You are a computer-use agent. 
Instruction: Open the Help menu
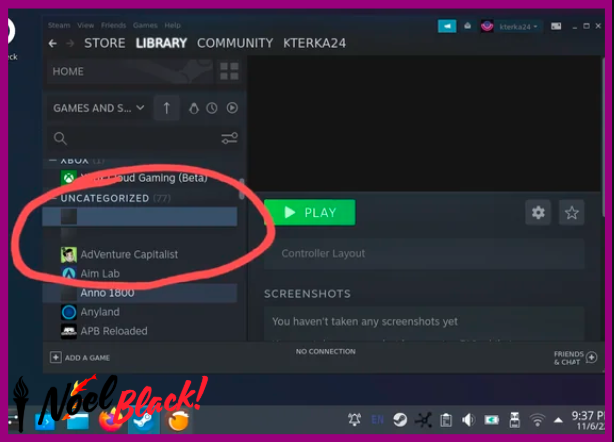(172, 25)
